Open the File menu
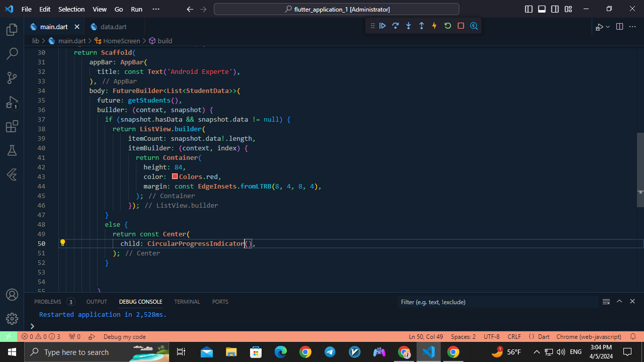This screenshot has height=362, width=644. 26,9
